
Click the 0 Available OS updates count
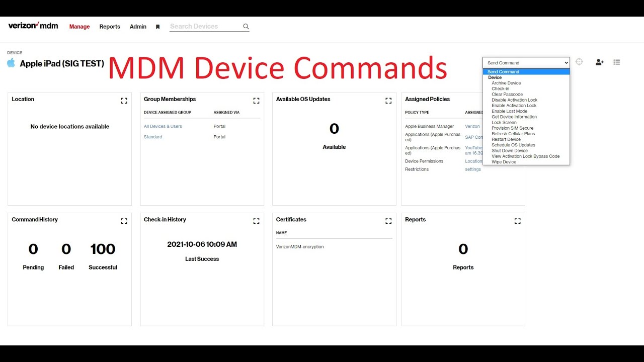click(334, 129)
